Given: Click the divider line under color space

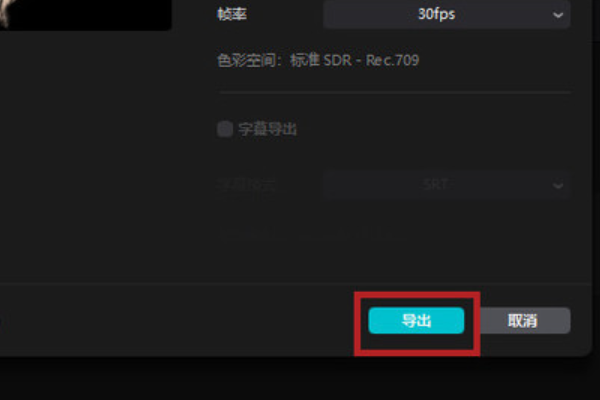Looking at the screenshot, I should (x=395, y=92).
